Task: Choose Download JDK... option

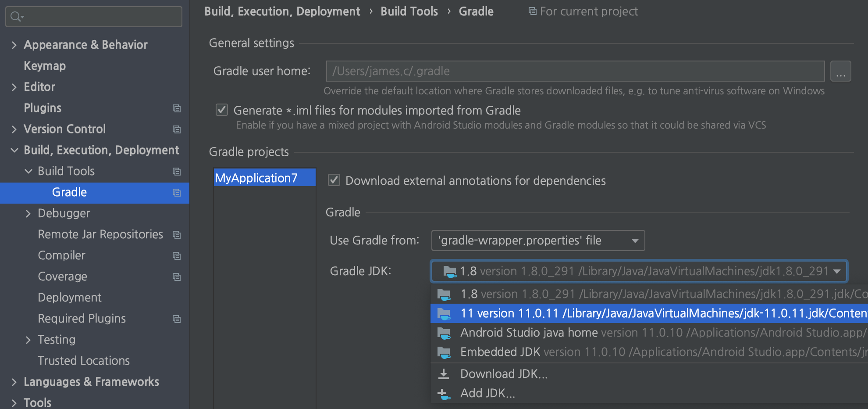Action: pos(649,374)
